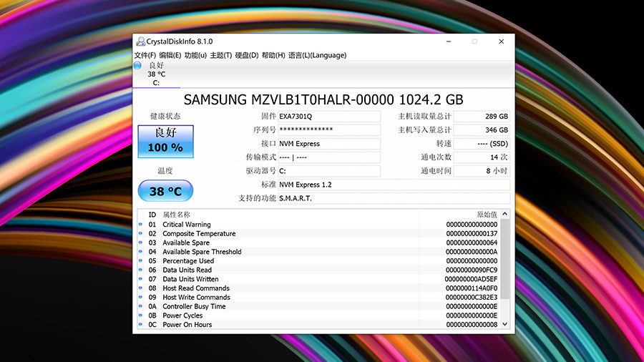Viewport: 644px width, 362px height.
Task: Select the Available Spare row
Action: (318, 243)
